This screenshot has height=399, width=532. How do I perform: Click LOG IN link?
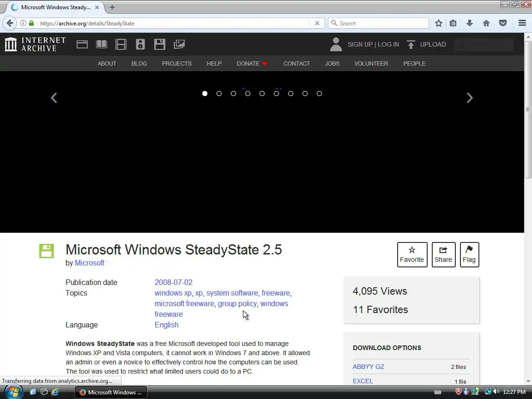[388, 44]
